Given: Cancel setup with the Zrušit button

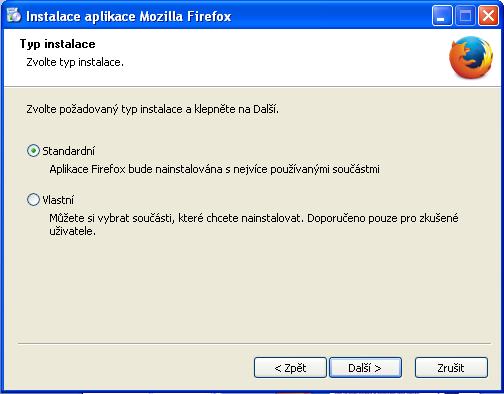Looking at the screenshot, I should tap(451, 368).
